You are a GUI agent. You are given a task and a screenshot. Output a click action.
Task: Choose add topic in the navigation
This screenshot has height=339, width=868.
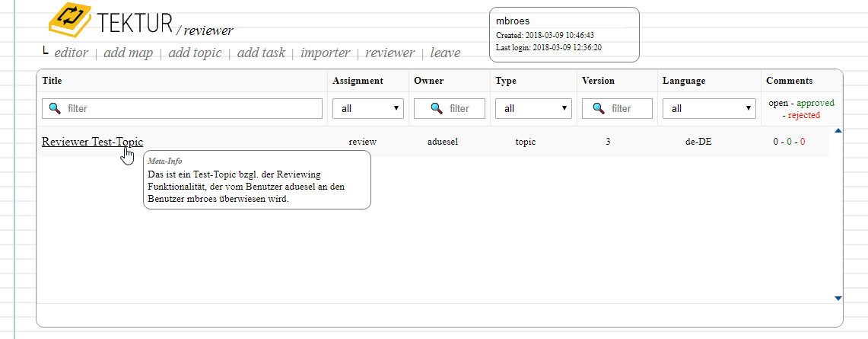point(195,53)
